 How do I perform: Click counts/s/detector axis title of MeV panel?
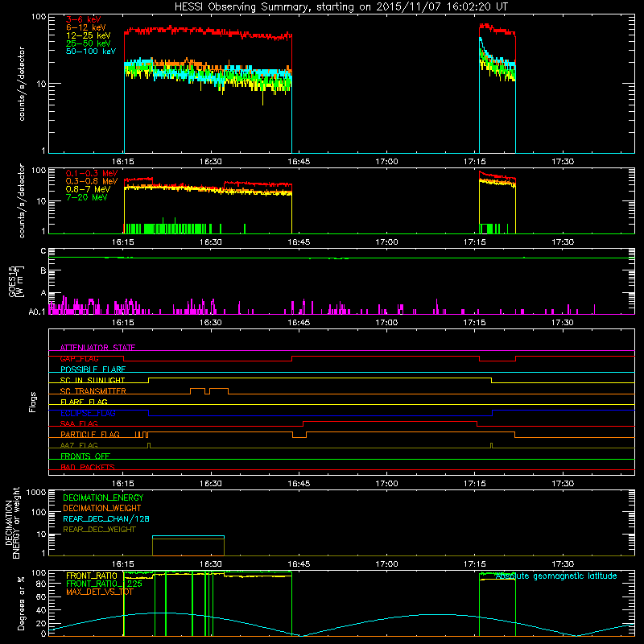coord(22,200)
